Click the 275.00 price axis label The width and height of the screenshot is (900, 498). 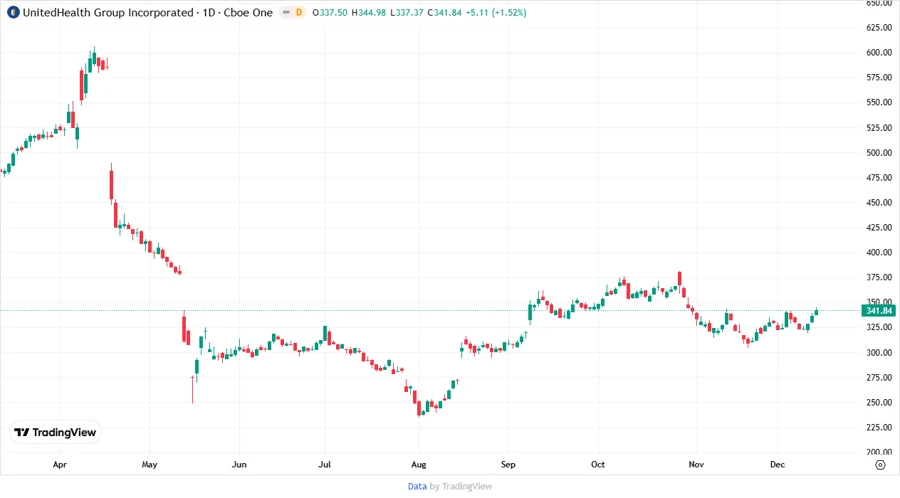point(879,378)
